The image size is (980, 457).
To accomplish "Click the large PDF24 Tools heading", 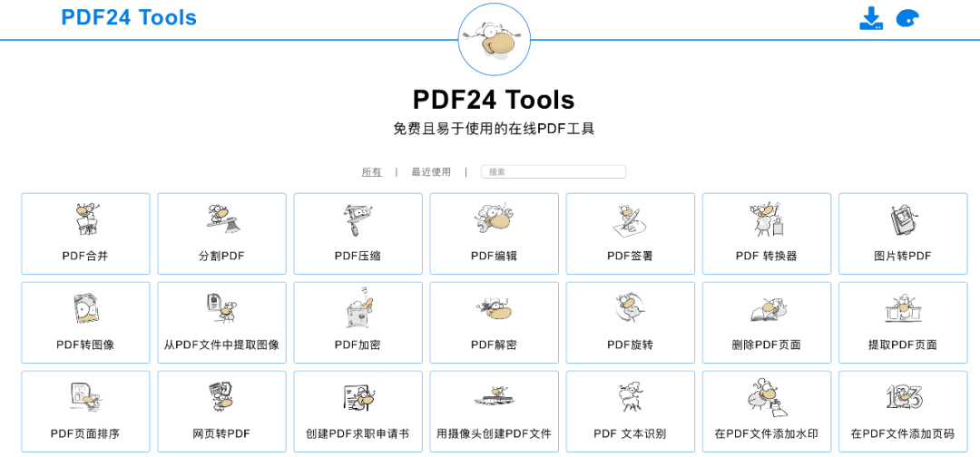I will (x=494, y=99).
